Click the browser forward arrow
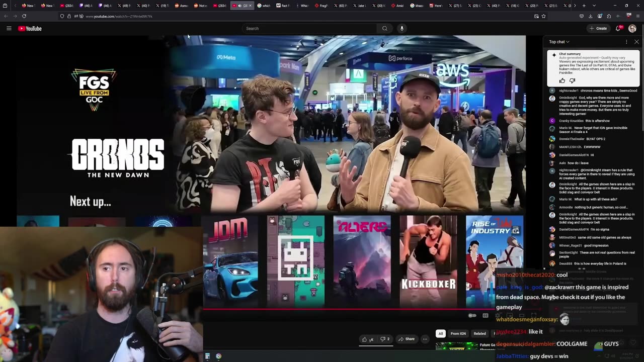 (x=15, y=16)
